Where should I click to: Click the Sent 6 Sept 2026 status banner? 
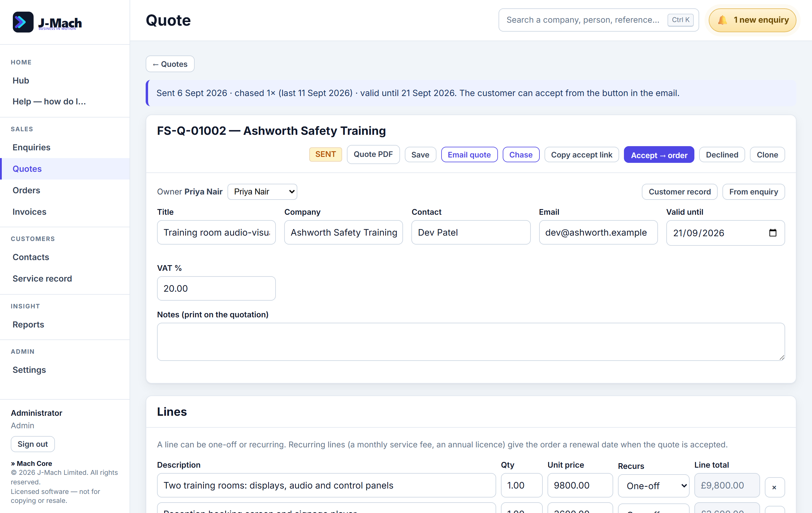(x=471, y=93)
